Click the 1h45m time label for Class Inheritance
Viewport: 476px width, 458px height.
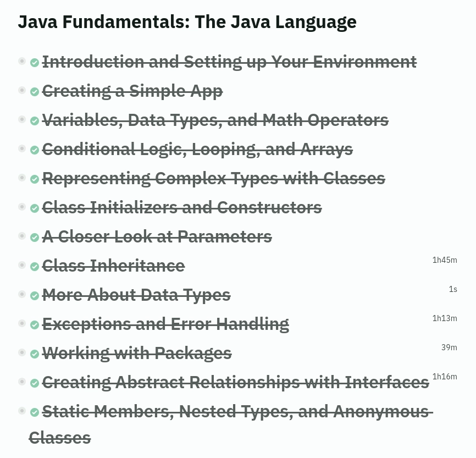pos(444,260)
